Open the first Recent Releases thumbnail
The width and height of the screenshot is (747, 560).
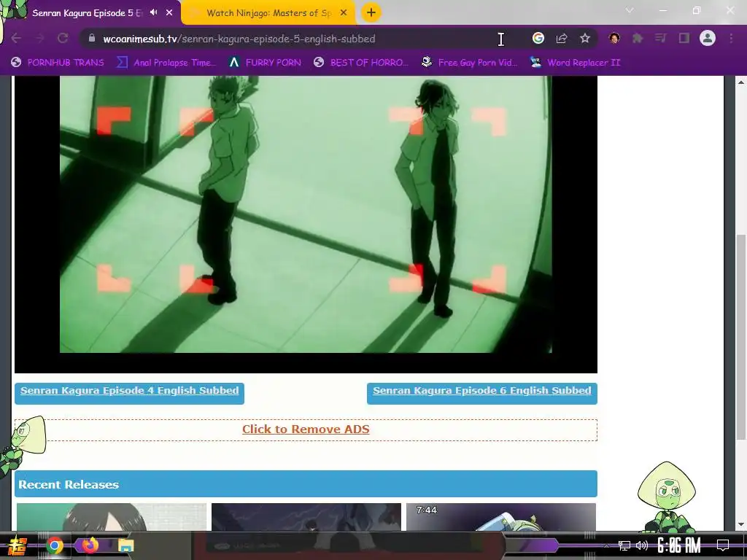(x=112, y=517)
